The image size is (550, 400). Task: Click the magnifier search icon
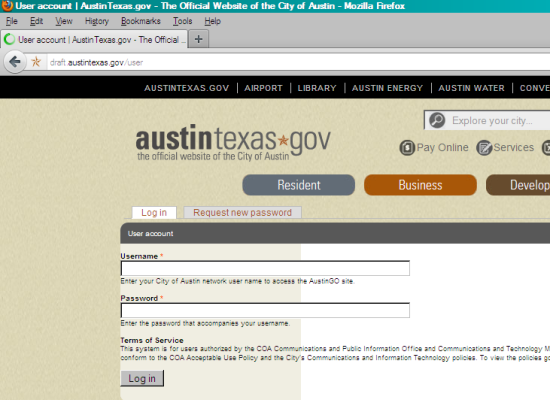pyautogui.click(x=437, y=120)
